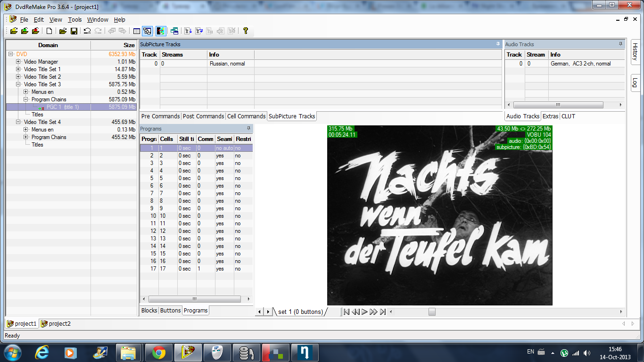Collapse Video Title Set 4

click(x=18, y=122)
